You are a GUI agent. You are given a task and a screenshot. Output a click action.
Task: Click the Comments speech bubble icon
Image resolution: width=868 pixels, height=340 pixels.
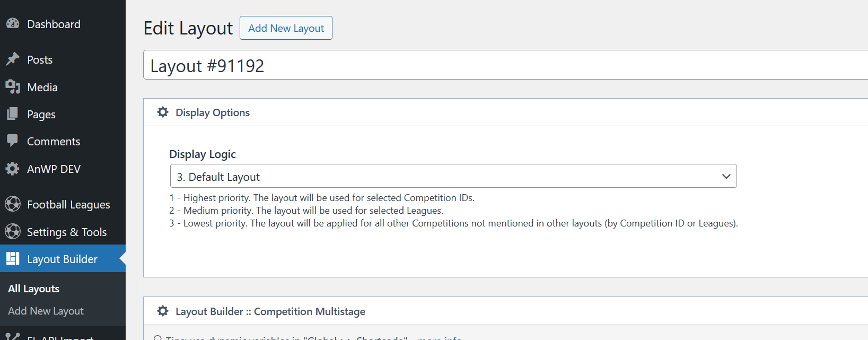(x=13, y=141)
